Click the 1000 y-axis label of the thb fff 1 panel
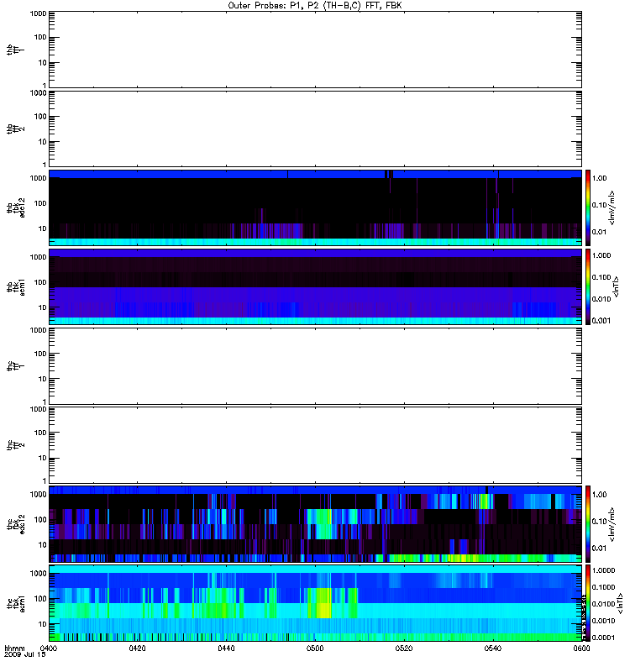 click(x=38, y=13)
